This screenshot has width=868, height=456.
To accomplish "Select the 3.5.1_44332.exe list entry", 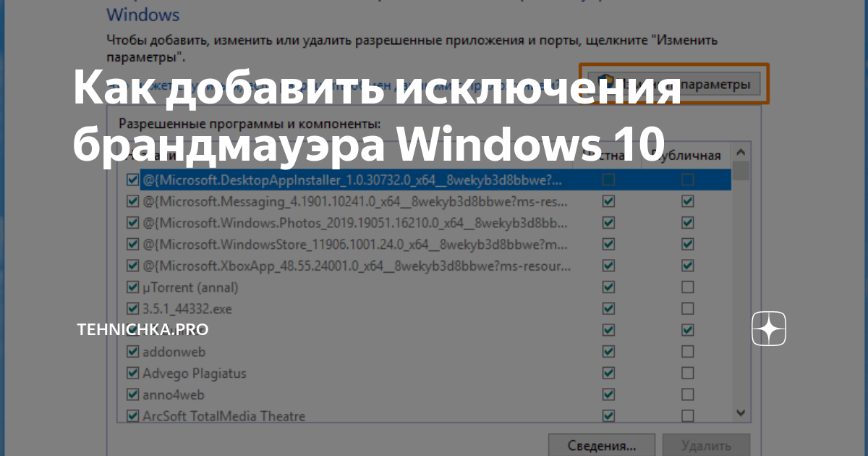I will tap(187, 308).
